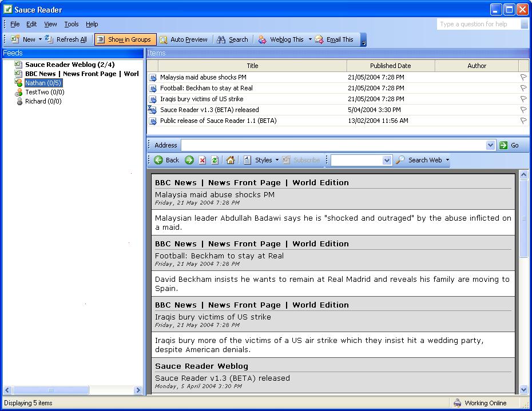The image size is (532, 411).
Task: Select the Nathan (0/5) feed group
Action: tap(43, 83)
